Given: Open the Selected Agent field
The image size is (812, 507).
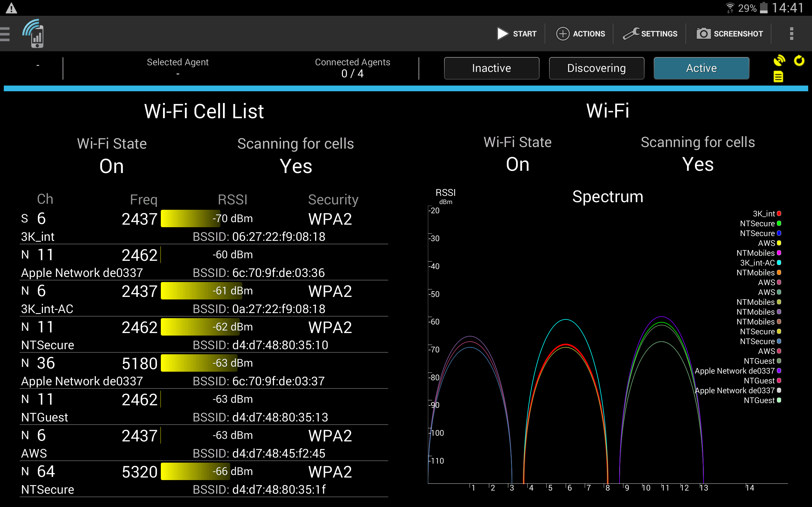Looking at the screenshot, I should [178, 68].
